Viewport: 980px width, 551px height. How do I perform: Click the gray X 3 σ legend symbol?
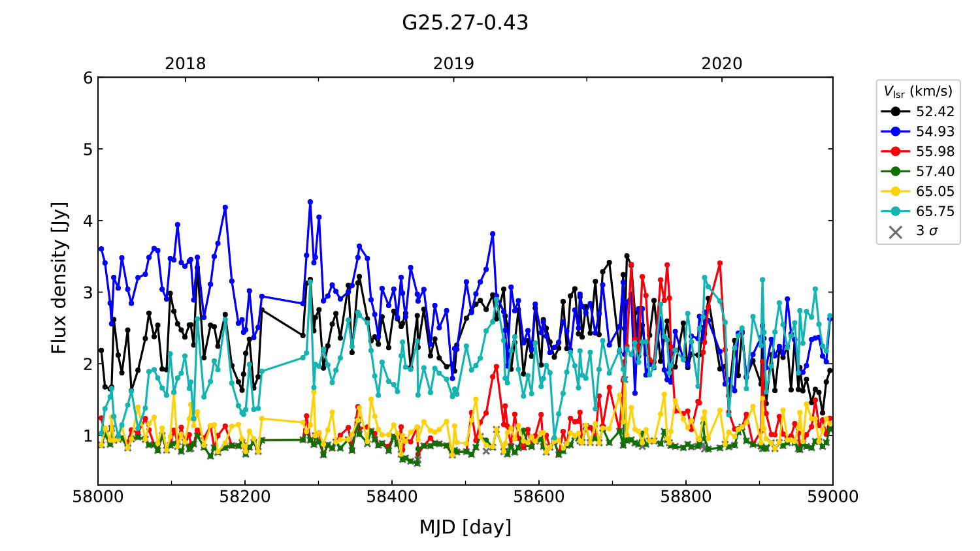click(x=895, y=232)
